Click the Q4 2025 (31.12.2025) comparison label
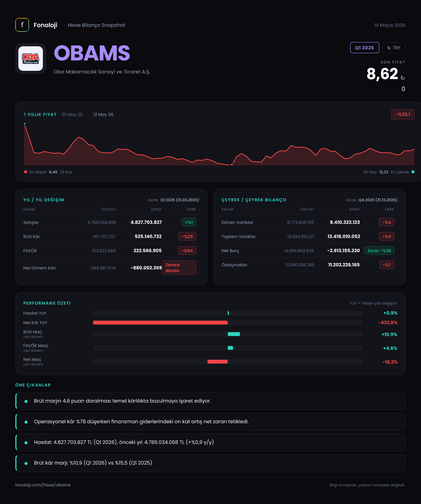The width and height of the screenshot is (421, 504). (x=378, y=200)
